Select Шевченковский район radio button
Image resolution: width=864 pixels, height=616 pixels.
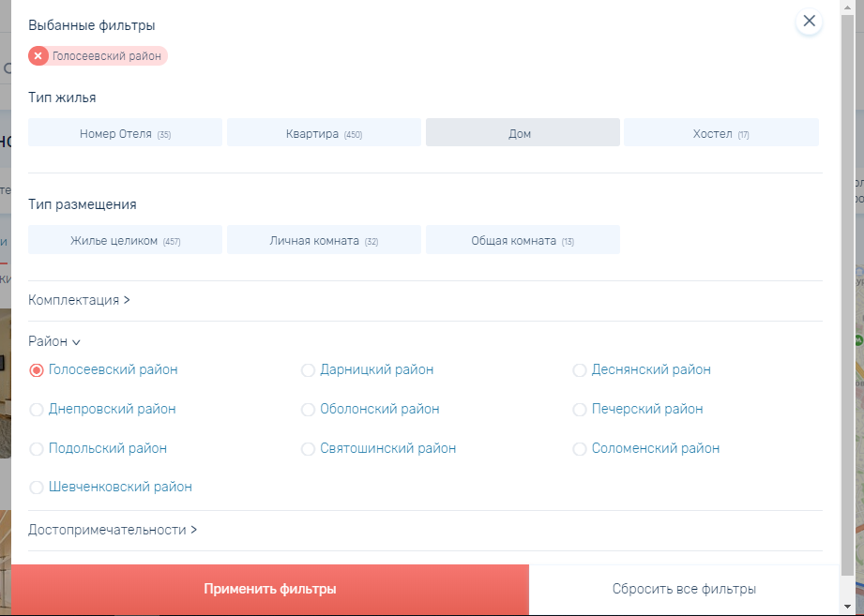click(x=37, y=488)
